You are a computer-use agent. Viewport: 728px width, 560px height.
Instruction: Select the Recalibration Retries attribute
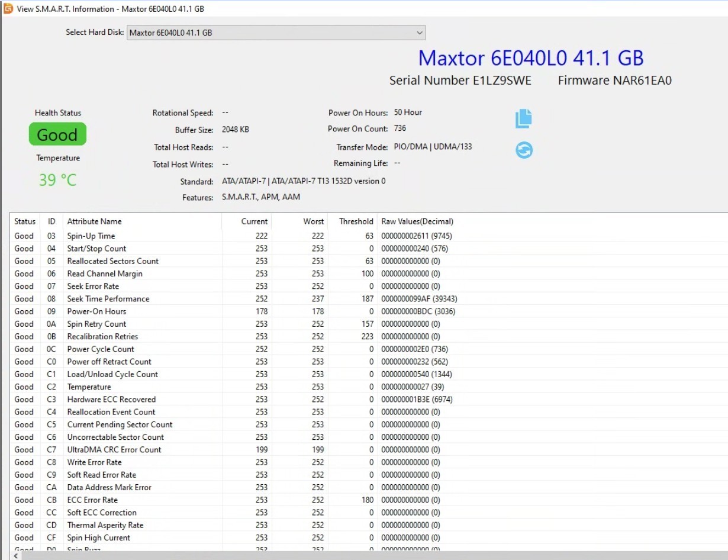point(369,336)
